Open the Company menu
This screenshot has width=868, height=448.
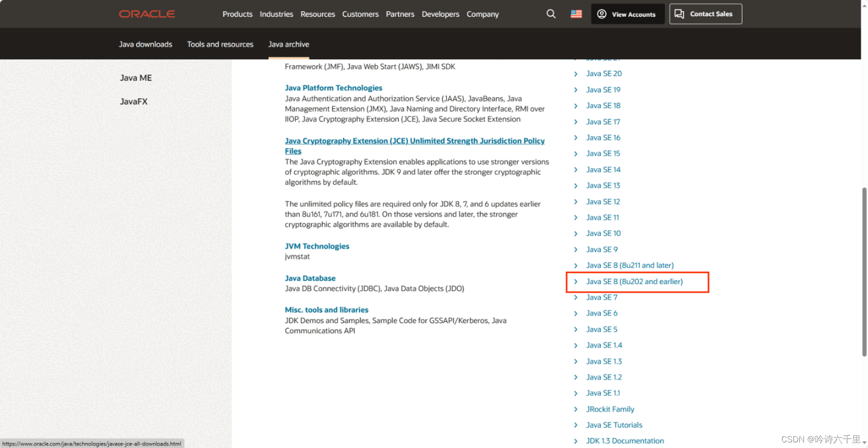pyautogui.click(x=483, y=14)
